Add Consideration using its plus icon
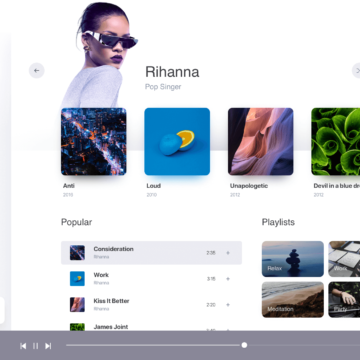This screenshot has width=360, height=360. click(228, 253)
